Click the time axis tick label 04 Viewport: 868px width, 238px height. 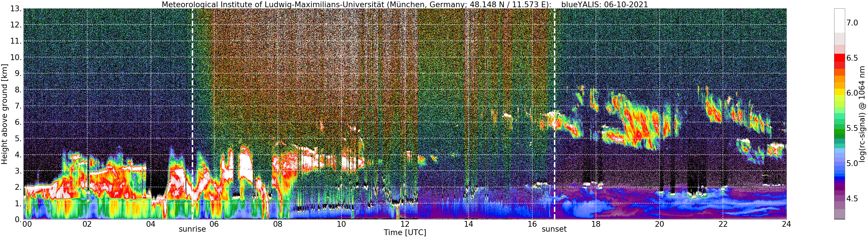pos(151,224)
